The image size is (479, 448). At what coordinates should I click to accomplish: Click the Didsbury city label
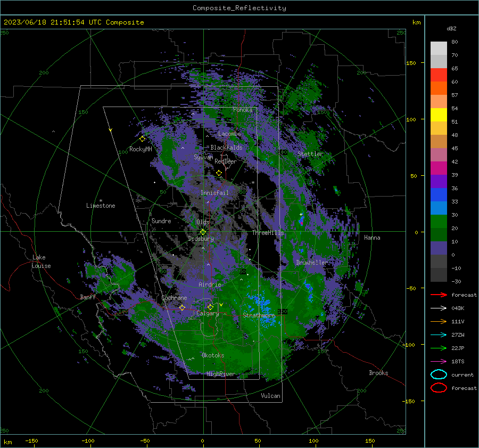pyautogui.click(x=201, y=239)
